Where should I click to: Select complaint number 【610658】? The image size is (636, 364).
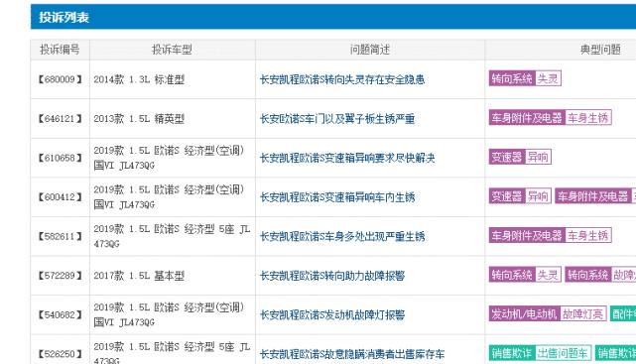click(x=61, y=158)
